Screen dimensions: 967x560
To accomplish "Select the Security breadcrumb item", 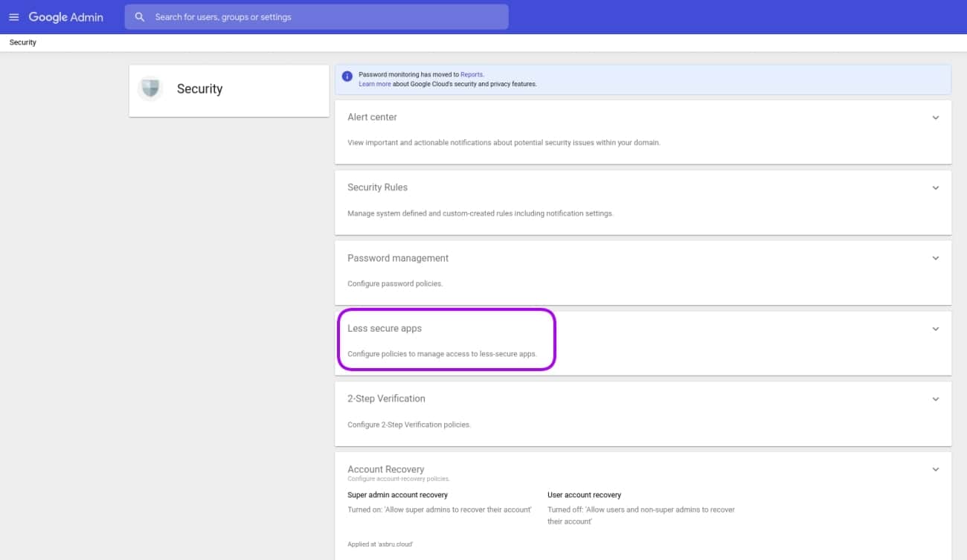I will click(22, 42).
